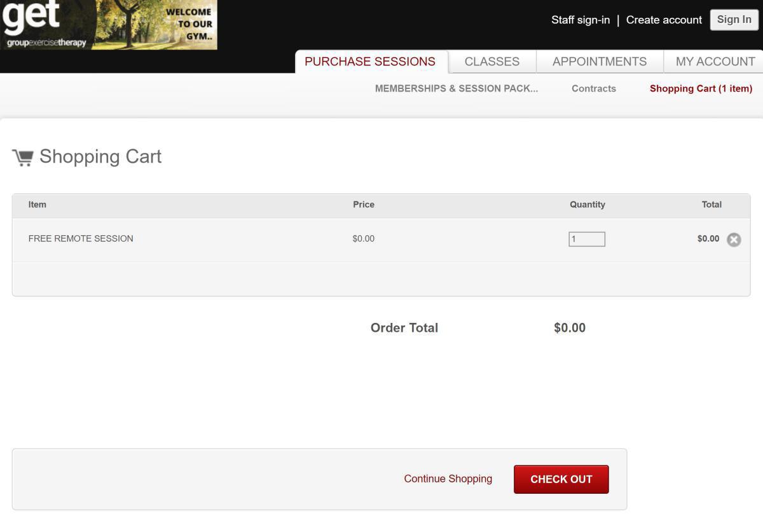This screenshot has width=763, height=532.
Task: Click the quantity input field
Action: click(x=587, y=239)
